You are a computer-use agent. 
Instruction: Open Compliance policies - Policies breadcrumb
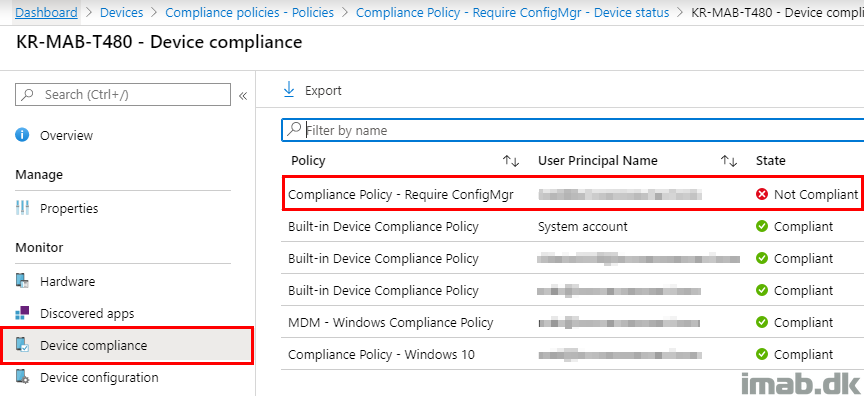pos(250,13)
